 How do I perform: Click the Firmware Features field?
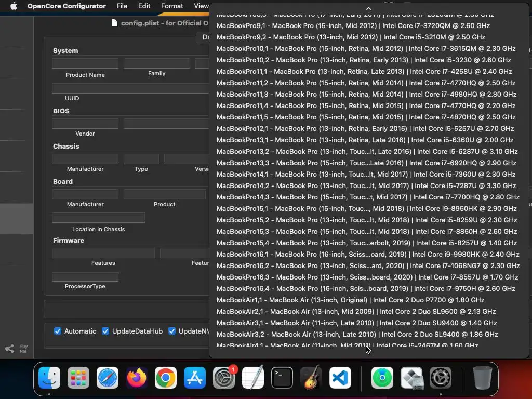click(103, 253)
